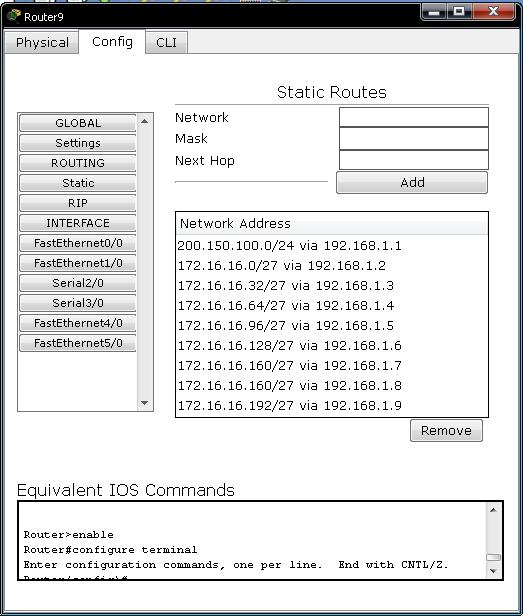The width and height of the screenshot is (523, 616).
Task: Click the 'Router#configure terminal' line
Action: [x=110, y=550]
